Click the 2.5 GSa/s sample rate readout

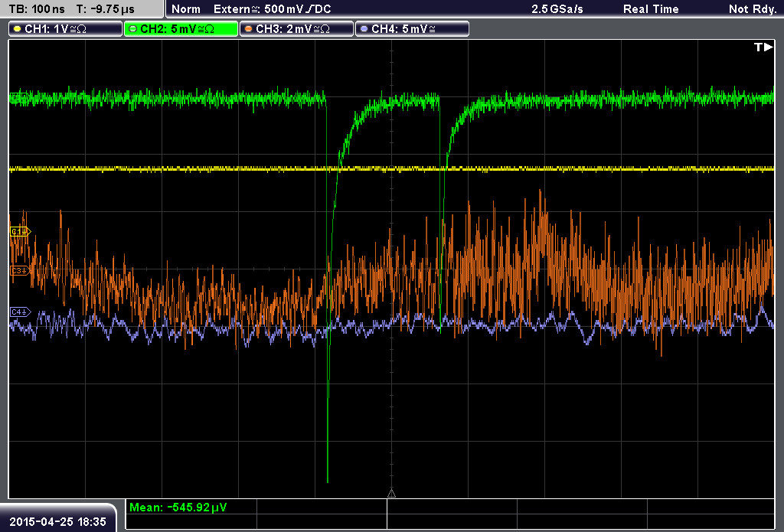coord(557,9)
